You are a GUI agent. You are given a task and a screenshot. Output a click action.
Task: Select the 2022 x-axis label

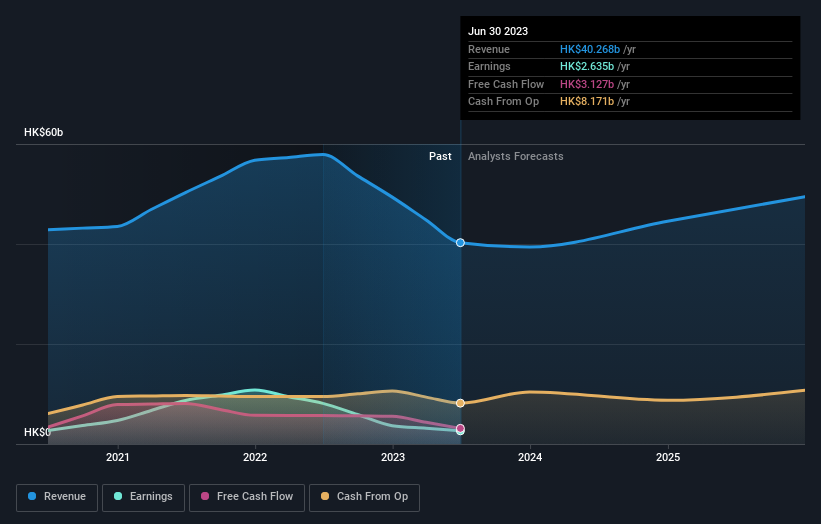tap(255, 457)
